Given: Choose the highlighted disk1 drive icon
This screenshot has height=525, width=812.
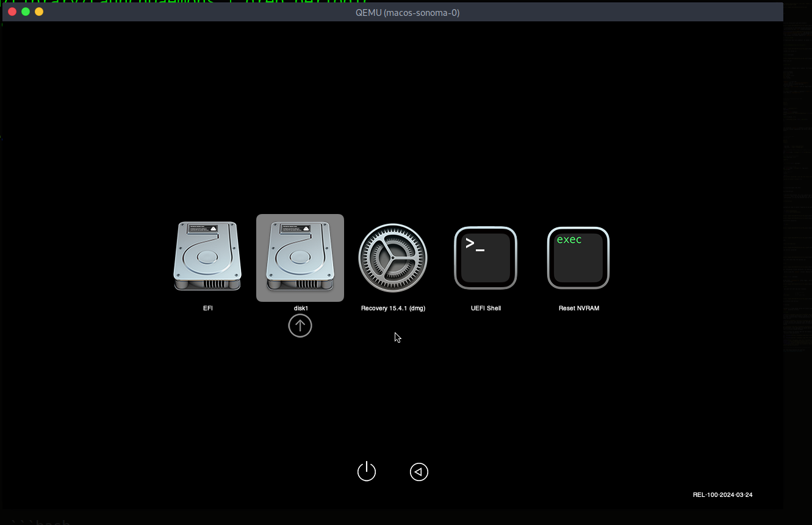Looking at the screenshot, I should pos(300,257).
